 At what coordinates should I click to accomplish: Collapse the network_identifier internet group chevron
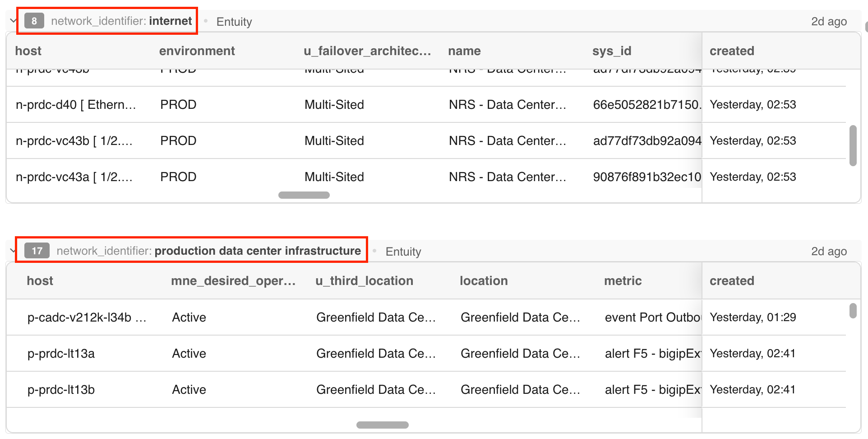click(13, 21)
